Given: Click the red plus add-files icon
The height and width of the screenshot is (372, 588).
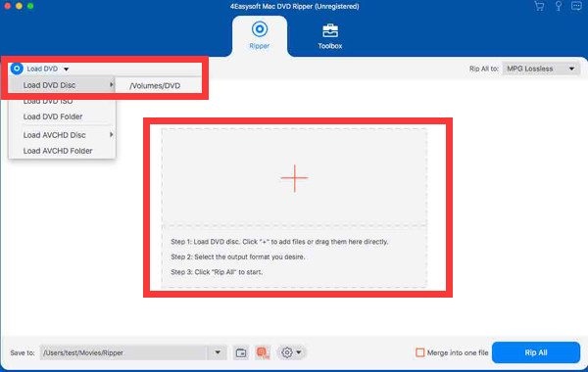Looking at the screenshot, I should pos(295,178).
